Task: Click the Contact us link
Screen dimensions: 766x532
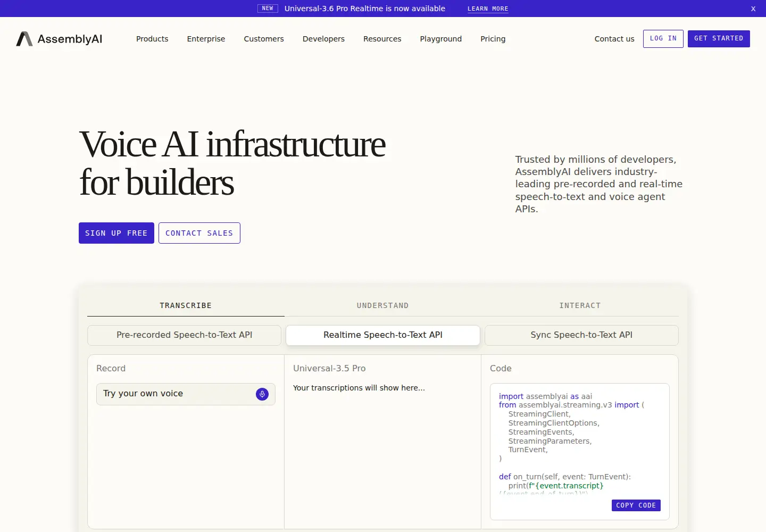Action: (614, 39)
